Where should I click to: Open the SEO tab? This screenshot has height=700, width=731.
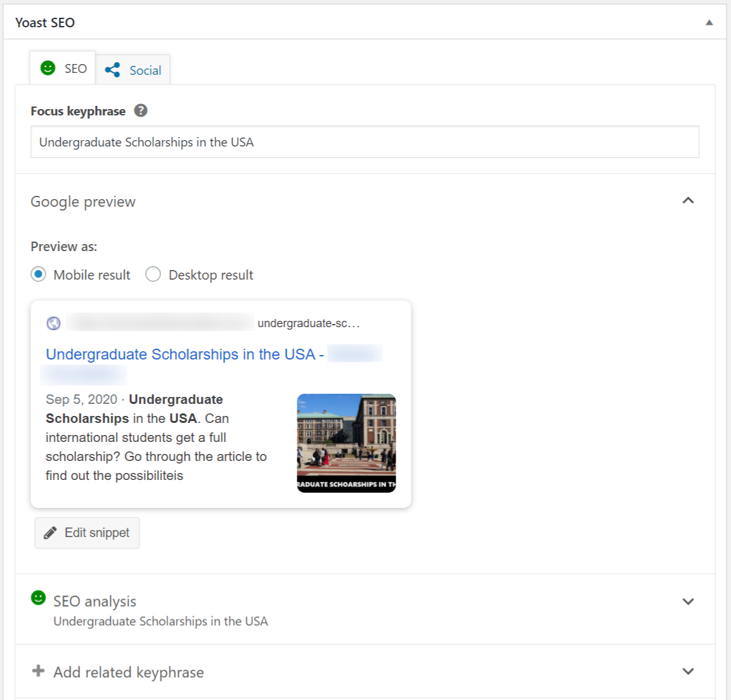pos(63,68)
